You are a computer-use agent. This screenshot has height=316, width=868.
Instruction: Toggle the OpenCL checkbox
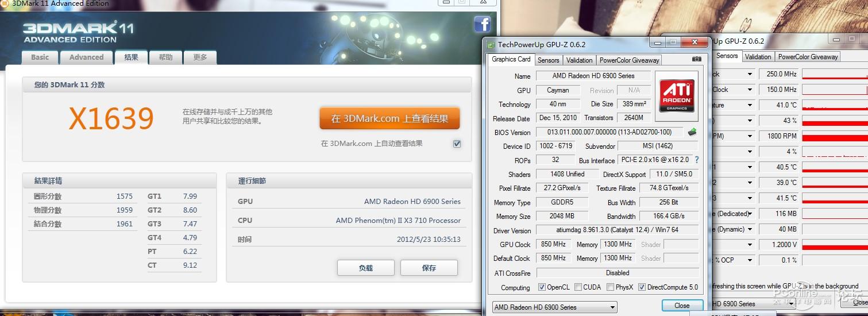click(542, 287)
